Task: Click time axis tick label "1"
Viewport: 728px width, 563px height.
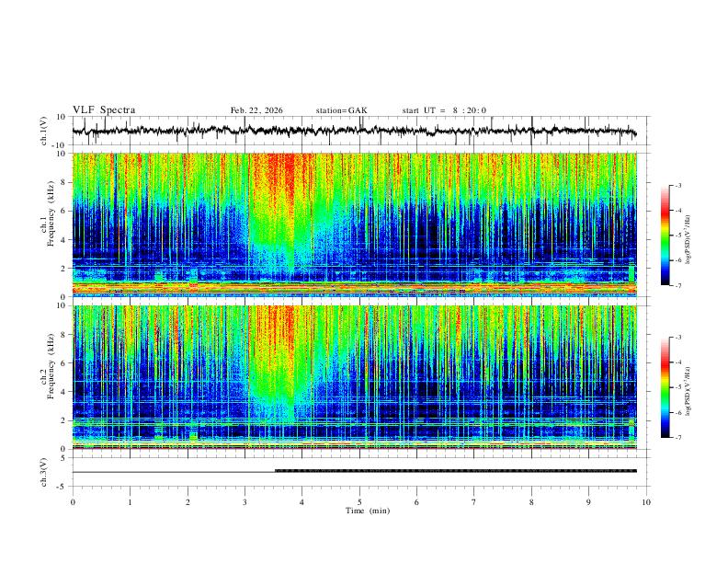Action: coord(130,502)
